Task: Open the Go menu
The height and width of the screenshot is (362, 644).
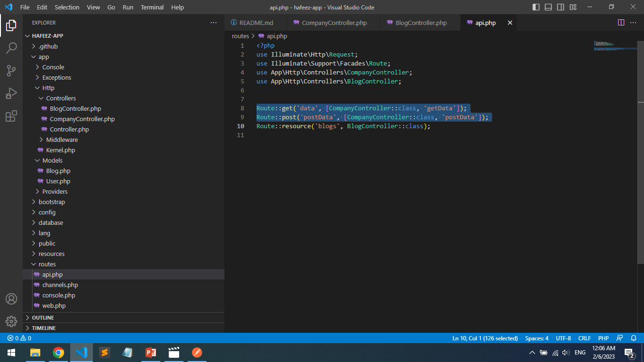Action: (x=111, y=7)
